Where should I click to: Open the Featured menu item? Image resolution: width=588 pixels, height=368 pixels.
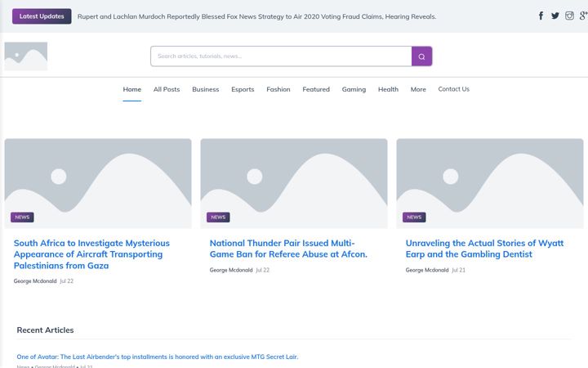coord(316,89)
